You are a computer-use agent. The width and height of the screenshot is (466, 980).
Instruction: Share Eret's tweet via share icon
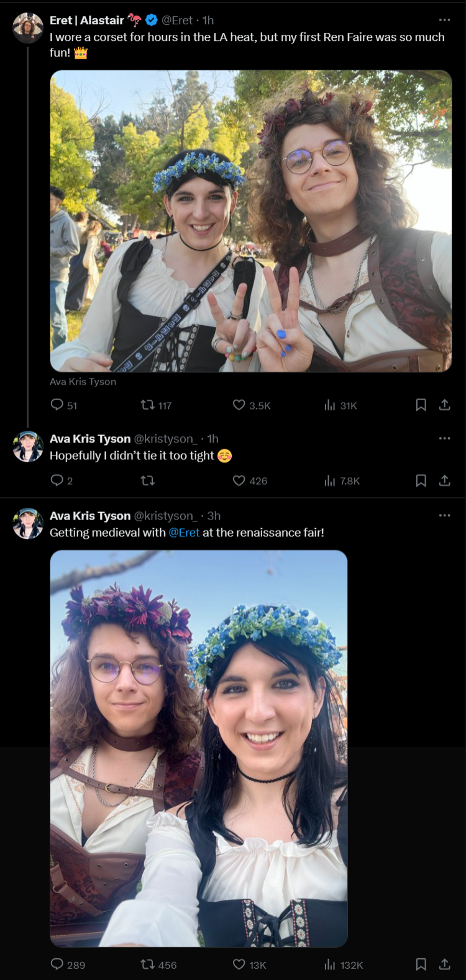click(445, 405)
